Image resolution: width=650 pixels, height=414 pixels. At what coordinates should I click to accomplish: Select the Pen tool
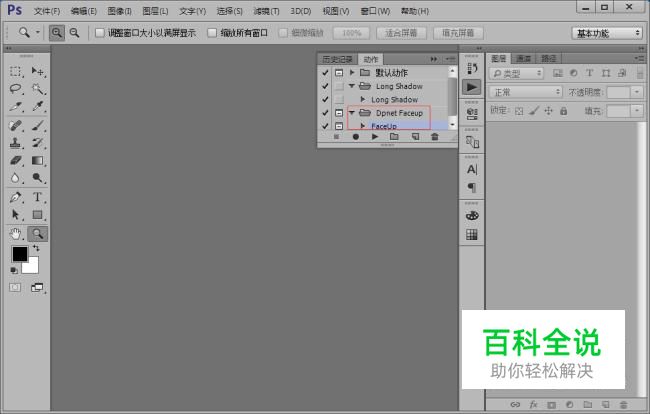pyautogui.click(x=15, y=197)
